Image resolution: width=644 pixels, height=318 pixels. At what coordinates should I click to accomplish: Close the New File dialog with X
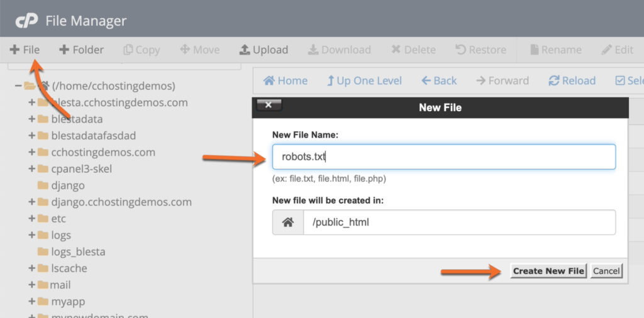pyautogui.click(x=269, y=105)
